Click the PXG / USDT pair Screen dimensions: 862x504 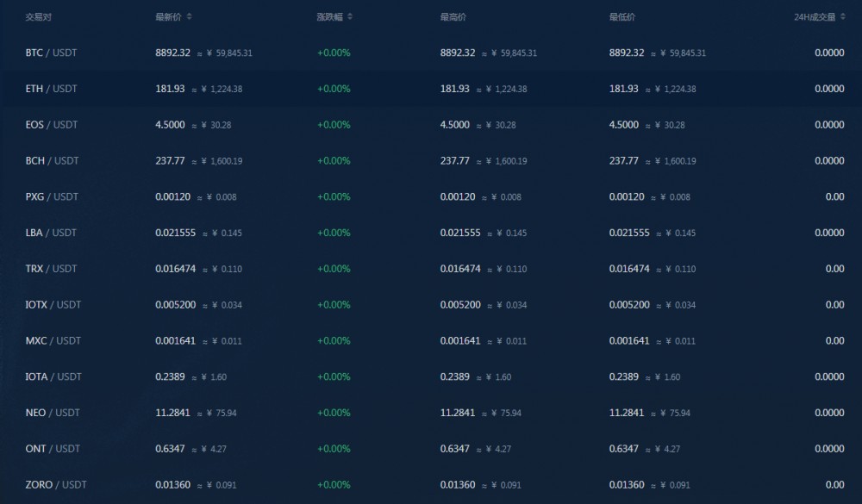52,197
